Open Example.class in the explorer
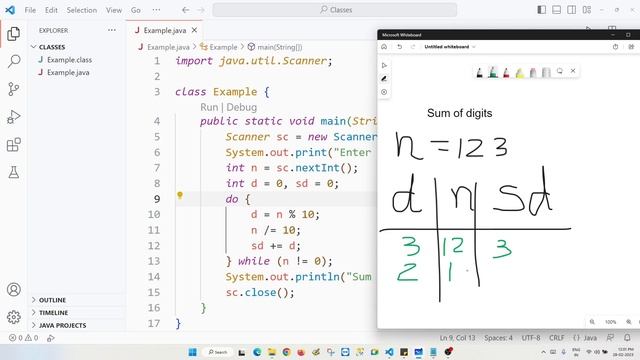This screenshot has height=360, width=640. pos(69,60)
